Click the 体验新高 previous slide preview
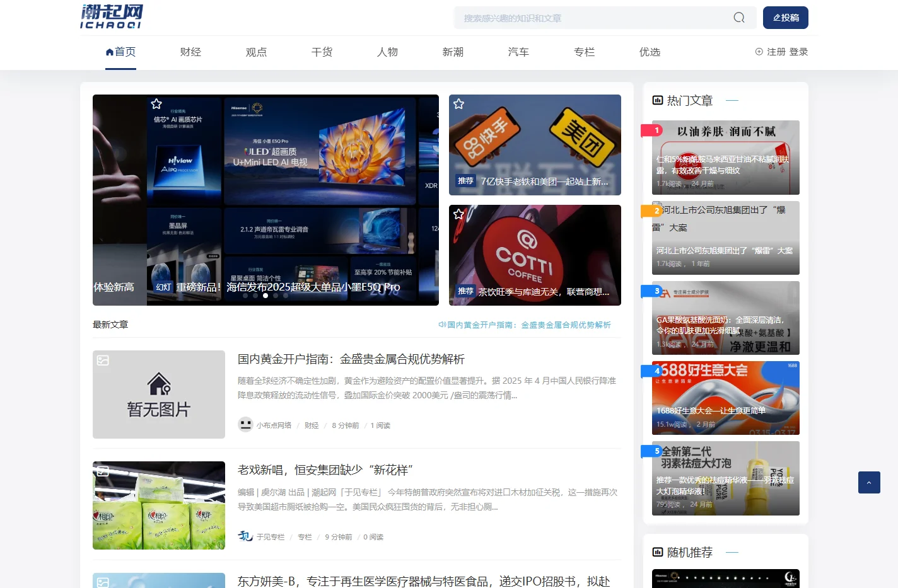 pos(120,200)
